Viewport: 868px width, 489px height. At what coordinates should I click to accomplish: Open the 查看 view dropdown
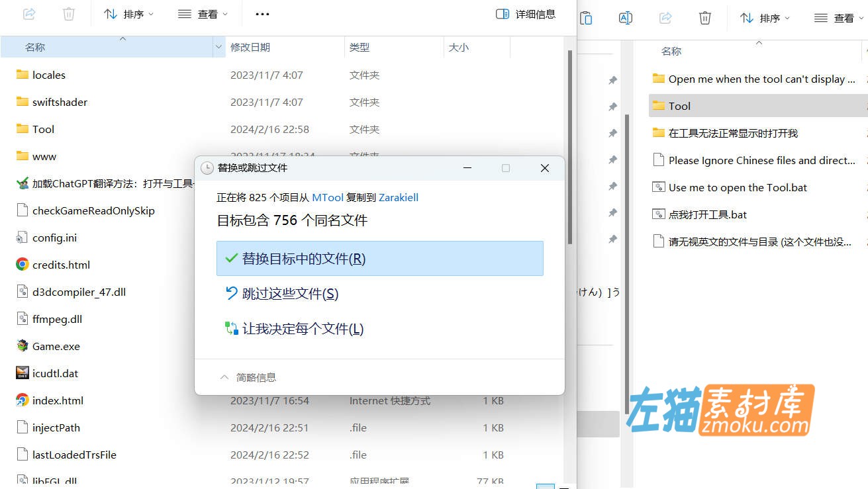(203, 13)
